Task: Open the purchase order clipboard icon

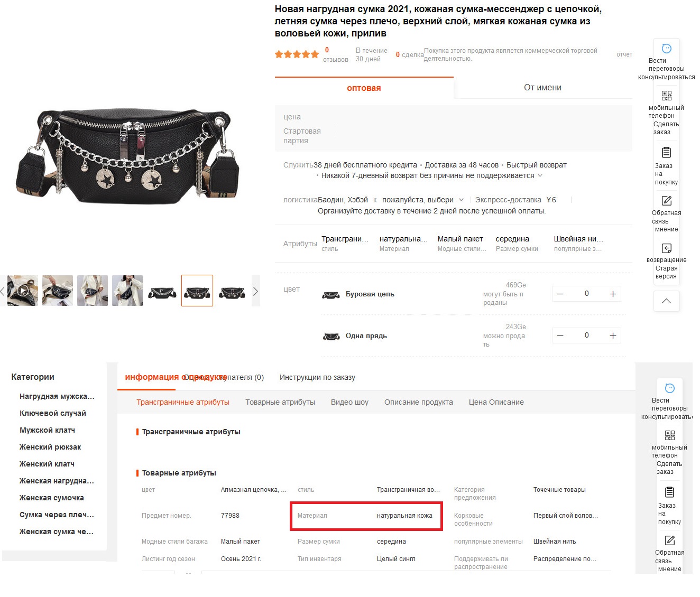Action: coord(667,153)
